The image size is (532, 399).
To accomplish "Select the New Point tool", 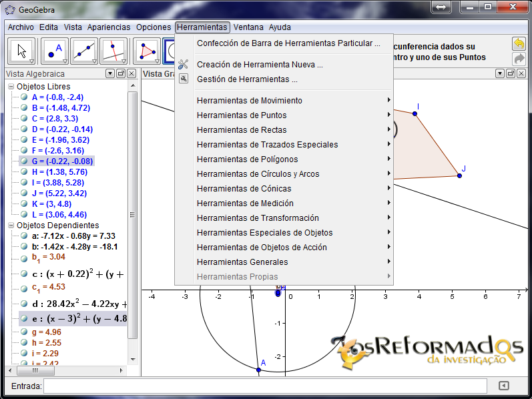I will [54, 51].
